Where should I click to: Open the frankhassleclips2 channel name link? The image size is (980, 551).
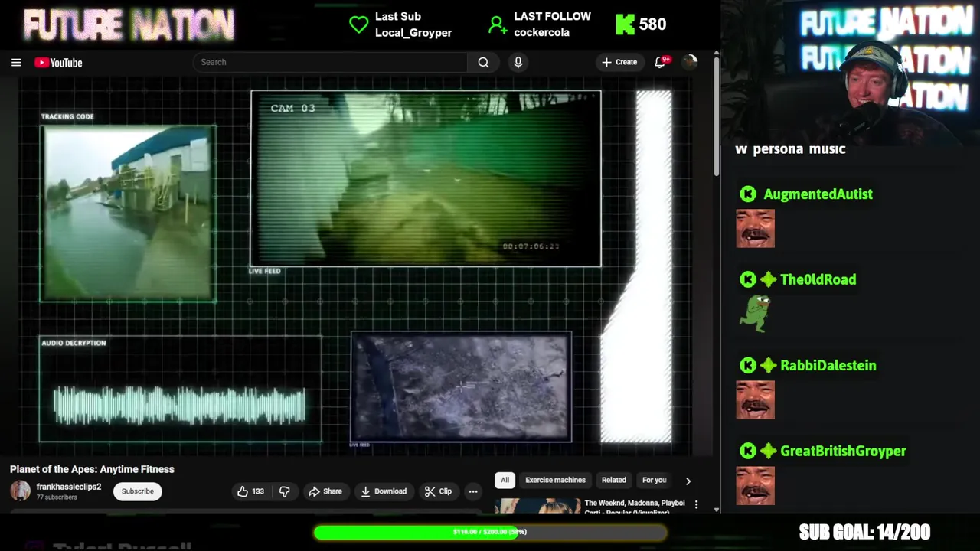(x=69, y=487)
